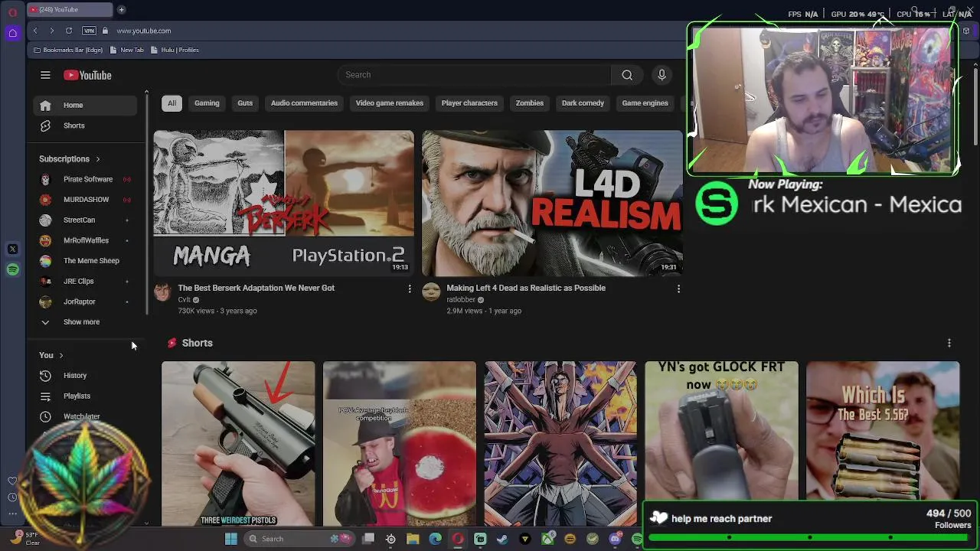980x551 pixels.
Task: Open StreetCan subscription
Action: [86, 220]
